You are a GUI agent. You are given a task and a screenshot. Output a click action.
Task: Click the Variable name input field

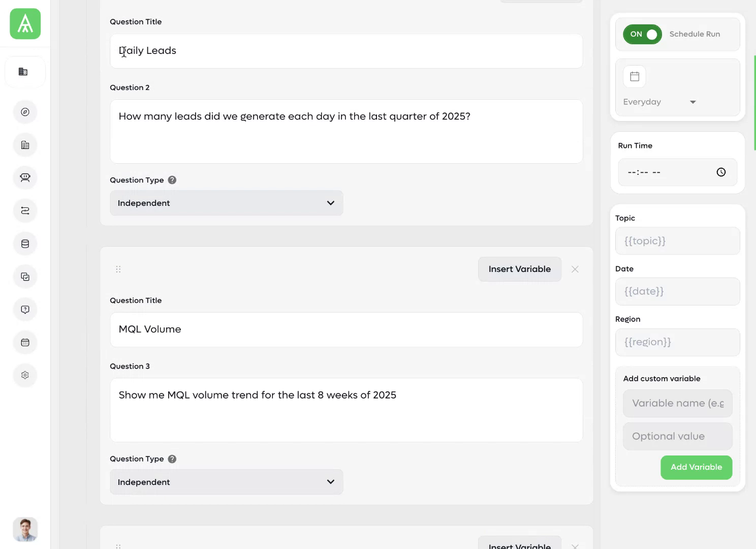click(x=678, y=403)
